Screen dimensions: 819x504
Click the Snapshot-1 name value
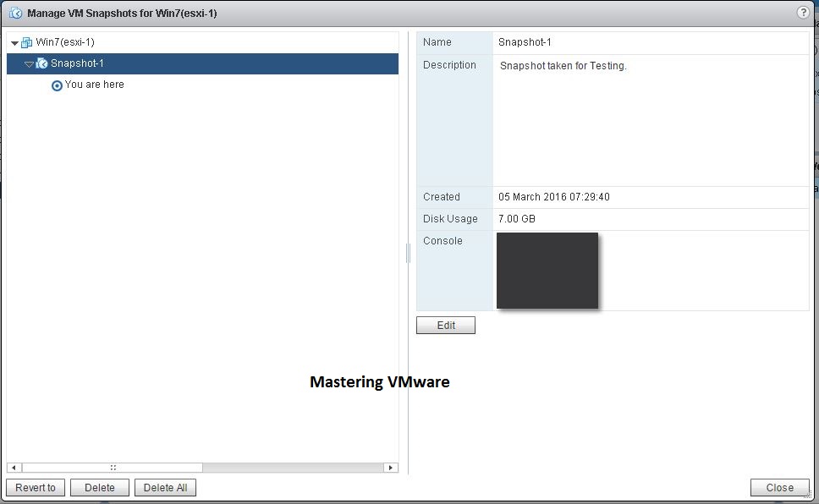525,42
